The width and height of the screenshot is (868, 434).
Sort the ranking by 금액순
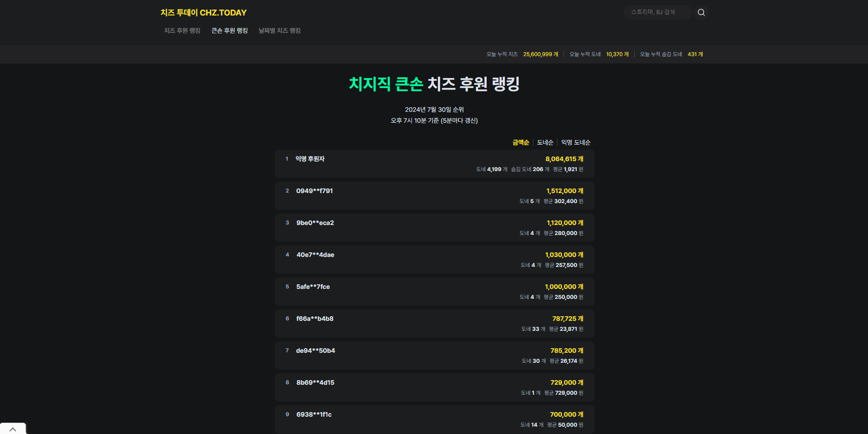[520, 142]
